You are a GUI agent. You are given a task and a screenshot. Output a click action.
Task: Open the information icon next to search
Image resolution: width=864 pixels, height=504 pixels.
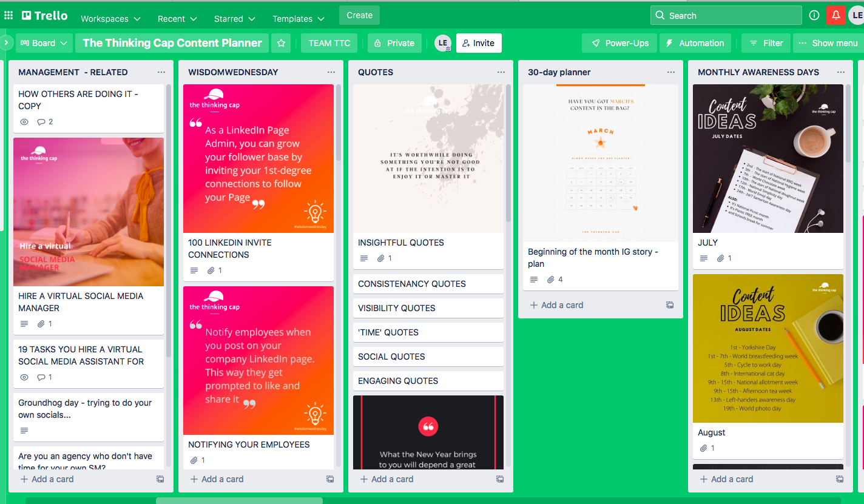click(814, 16)
